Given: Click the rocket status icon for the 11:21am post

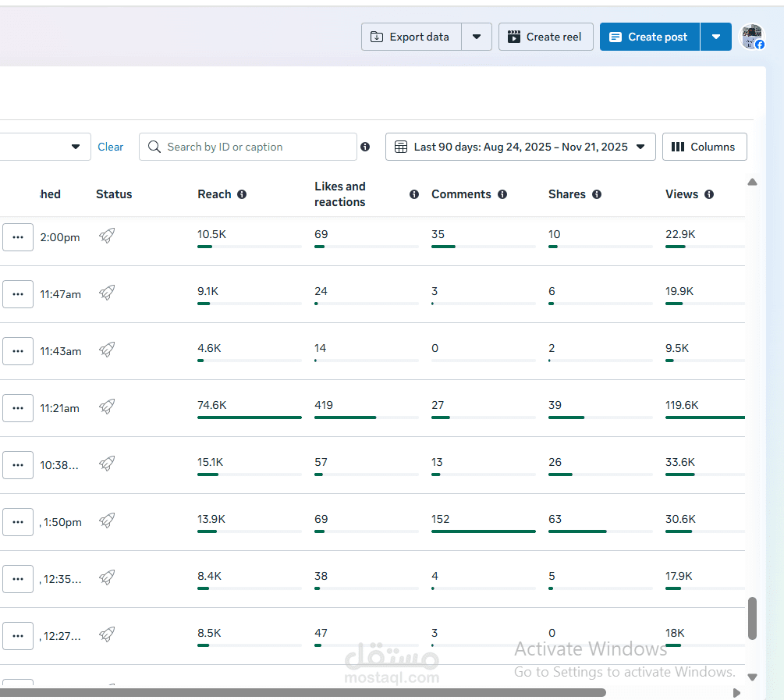Looking at the screenshot, I should [x=108, y=407].
